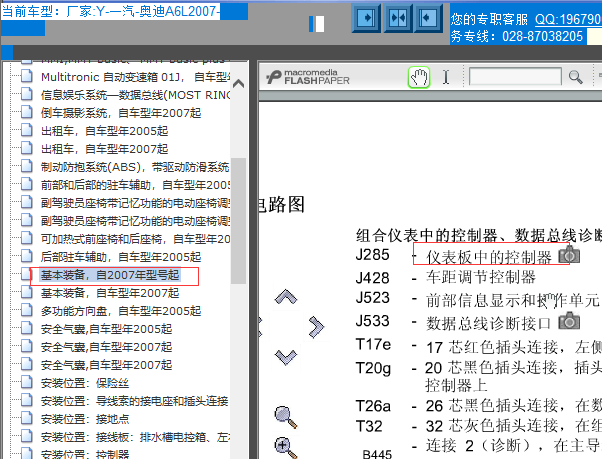The width and height of the screenshot is (602, 459).
Task: Click the move-left panel arrow button
Action: pyautogui.click(x=428, y=18)
